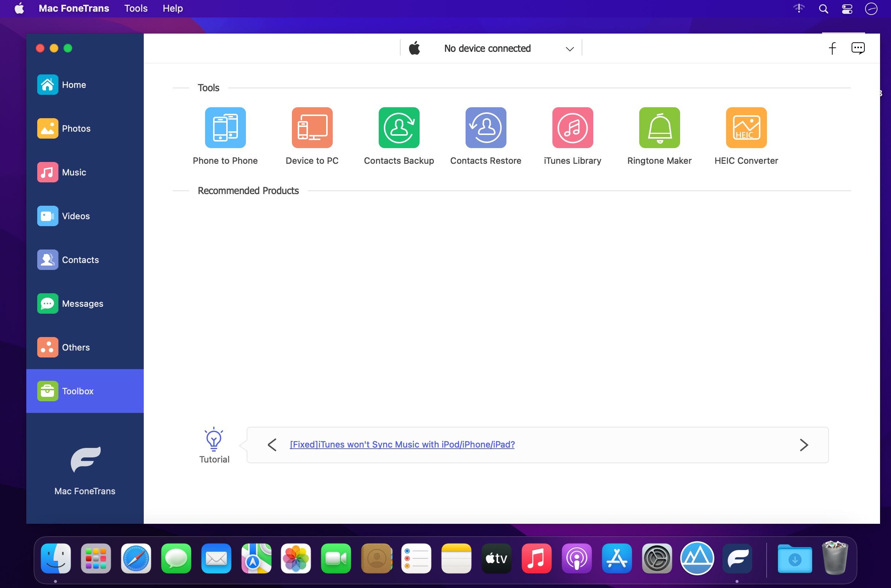Click Mac FoneTrans icon in the Dock
Viewport: 891px width, 588px height.
point(737,558)
